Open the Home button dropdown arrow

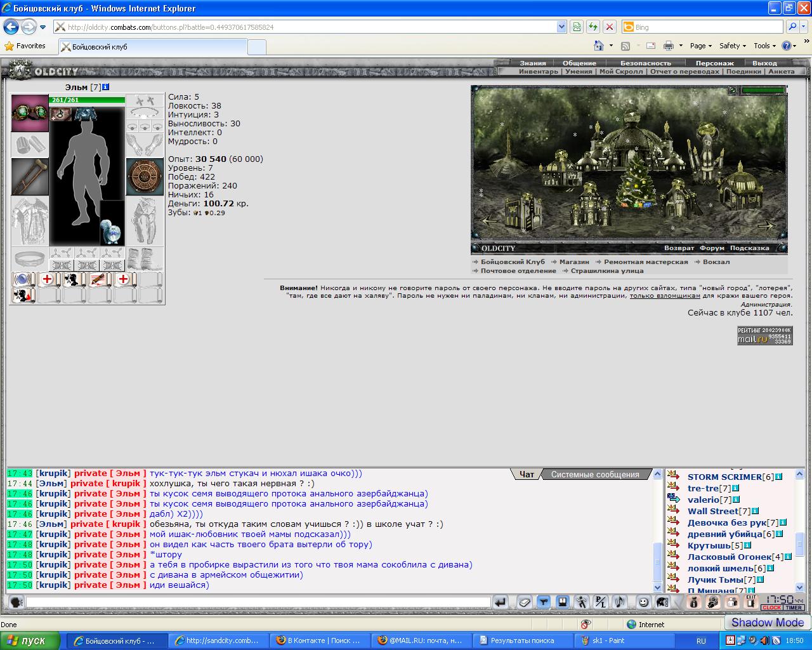[x=611, y=46]
